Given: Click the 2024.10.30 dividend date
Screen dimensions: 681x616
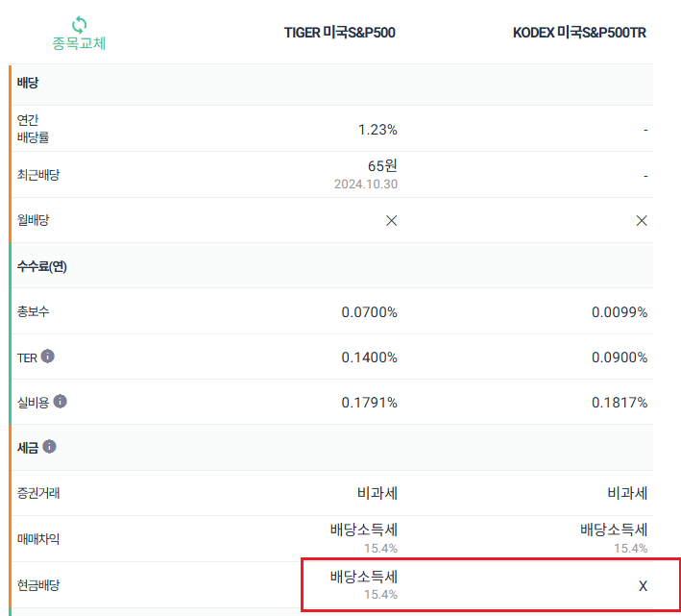Looking at the screenshot, I should (366, 185).
